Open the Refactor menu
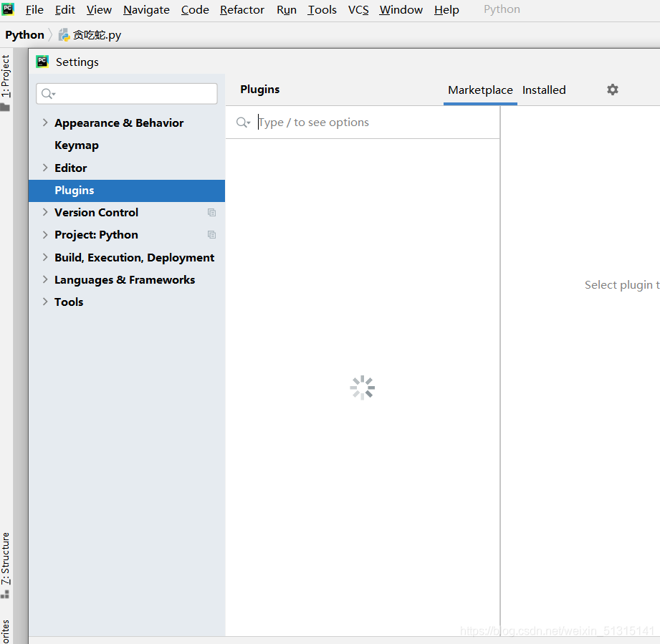The width and height of the screenshot is (660, 644). tap(242, 10)
